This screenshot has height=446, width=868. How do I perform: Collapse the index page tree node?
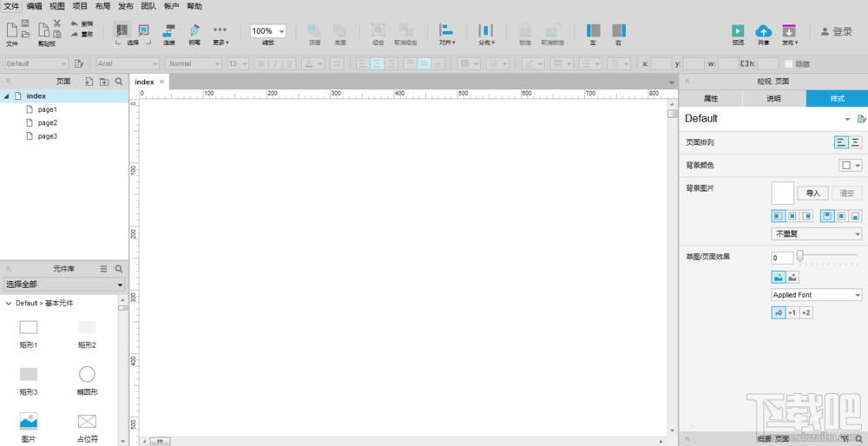[7, 96]
